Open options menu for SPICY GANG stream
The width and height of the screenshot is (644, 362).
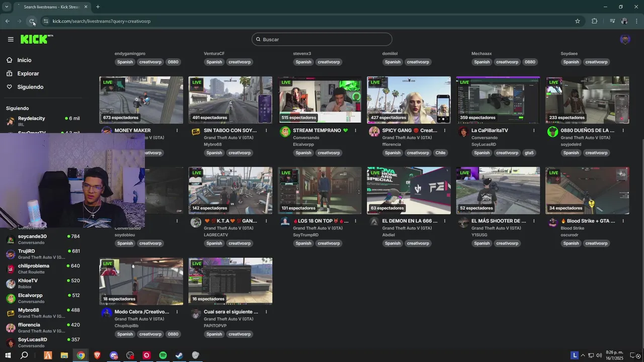point(445,131)
